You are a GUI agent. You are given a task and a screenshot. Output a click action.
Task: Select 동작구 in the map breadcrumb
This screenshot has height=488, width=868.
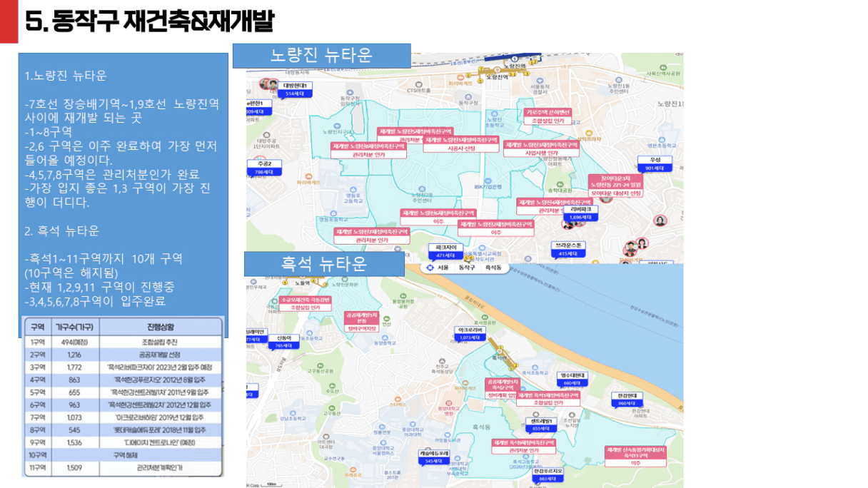pos(466,268)
